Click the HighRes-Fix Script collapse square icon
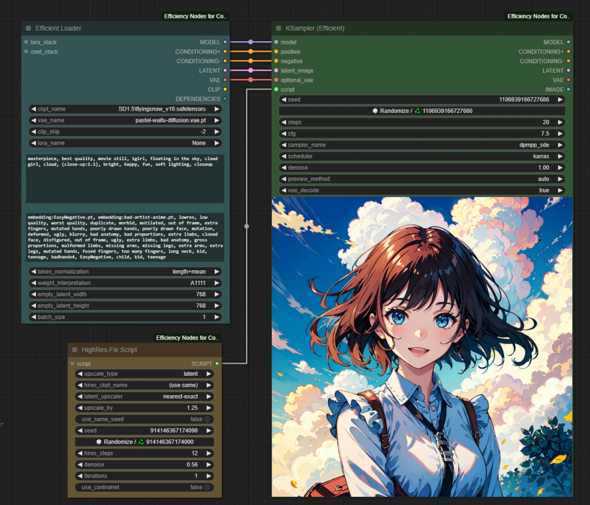The image size is (590, 505). click(75, 350)
